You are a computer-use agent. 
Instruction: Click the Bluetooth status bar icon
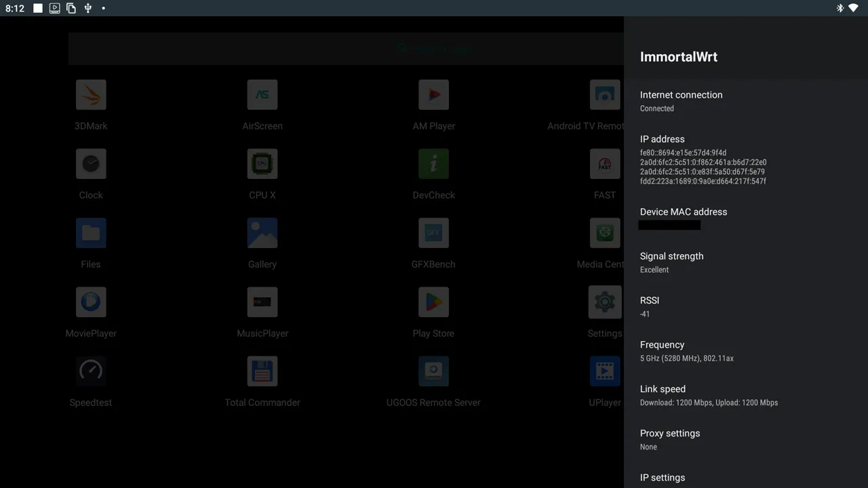840,8
